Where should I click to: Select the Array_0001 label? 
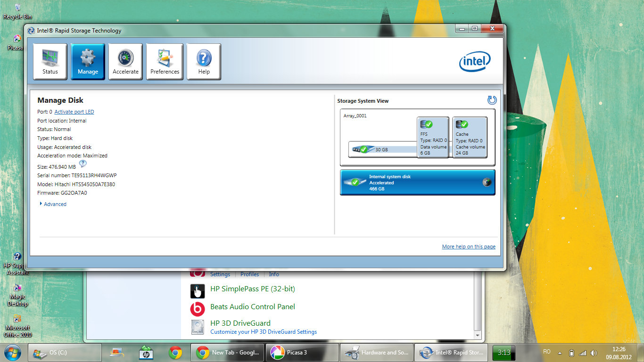coord(355,115)
